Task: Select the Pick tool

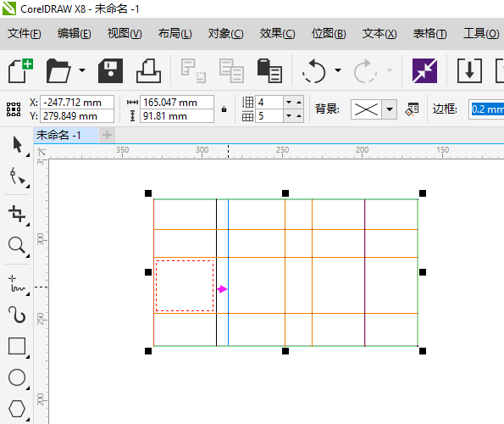Action: 17,145
